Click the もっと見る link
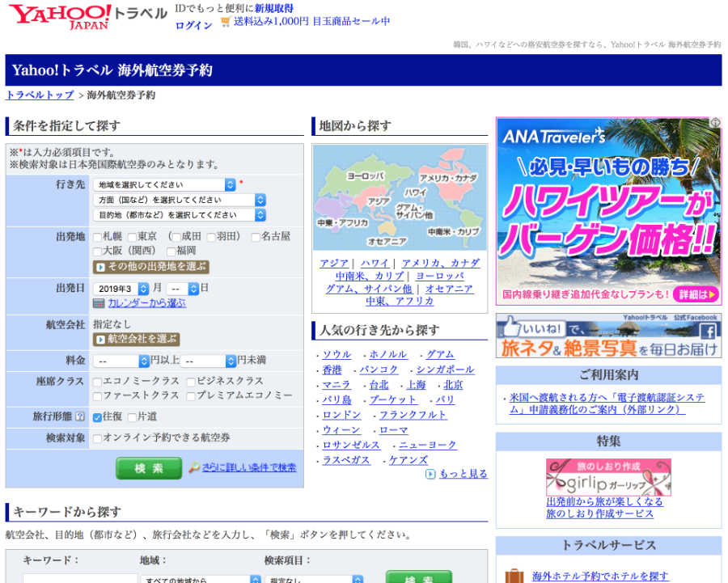This screenshot has height=583, width=728. coord(463,474)
